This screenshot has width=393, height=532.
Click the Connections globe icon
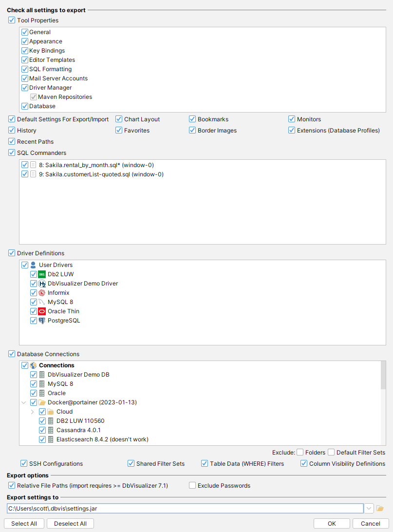33,365
